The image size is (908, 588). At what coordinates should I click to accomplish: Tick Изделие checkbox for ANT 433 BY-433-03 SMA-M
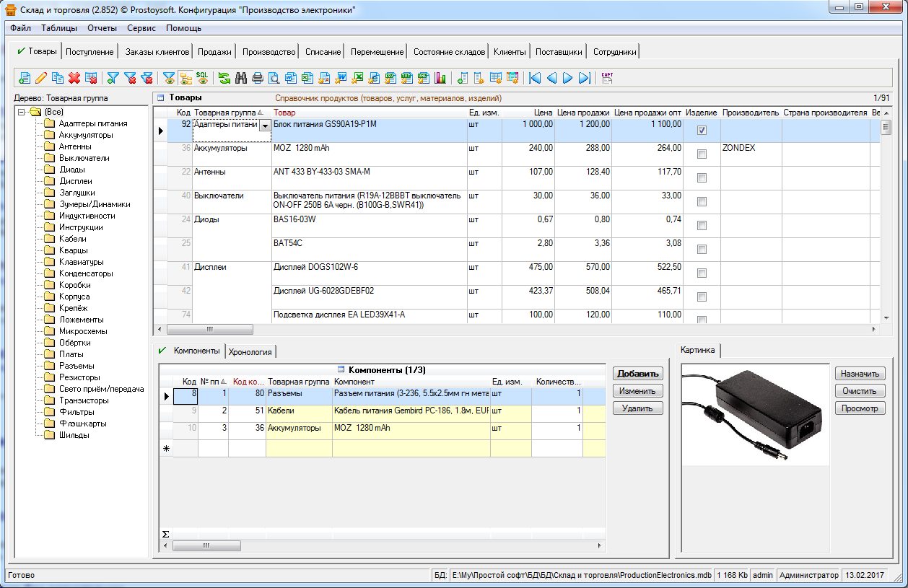[x=702, y=178]
